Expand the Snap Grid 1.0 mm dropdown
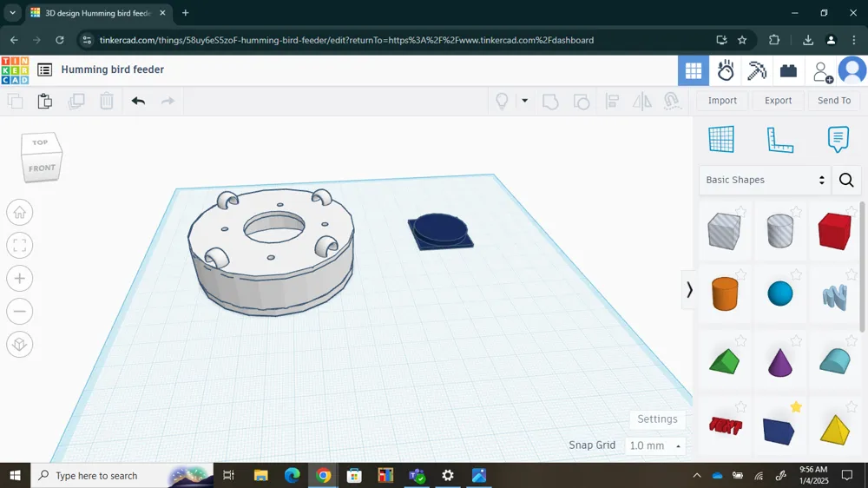Viewport: 868px width, 488px height. click(654, 445)
